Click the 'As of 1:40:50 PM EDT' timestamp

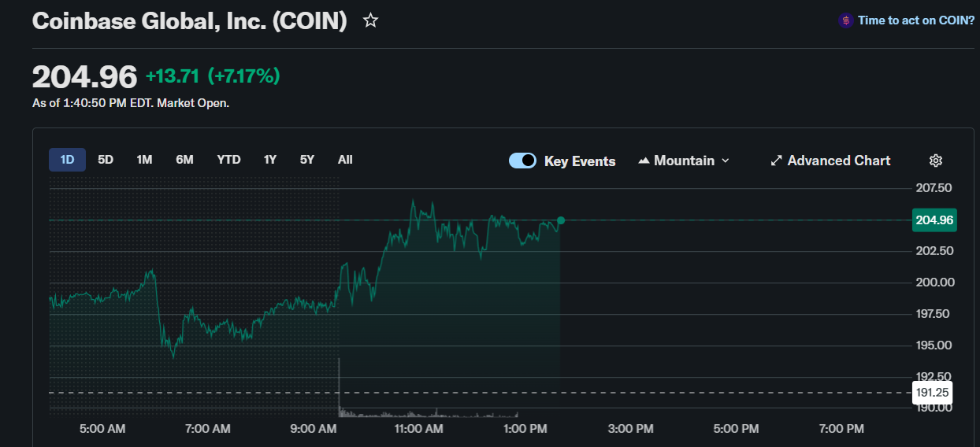131,103
